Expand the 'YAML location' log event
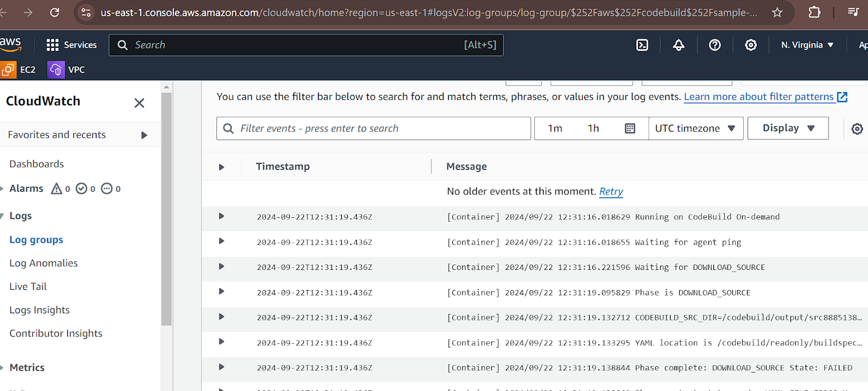This screenshot has width=868, height=391. [x=221, y=342]
